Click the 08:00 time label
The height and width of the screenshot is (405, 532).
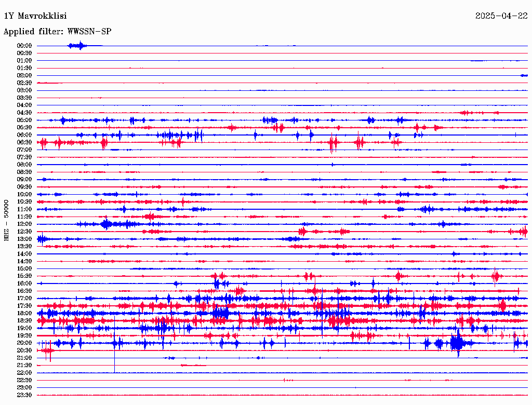[x=24, y=165]
